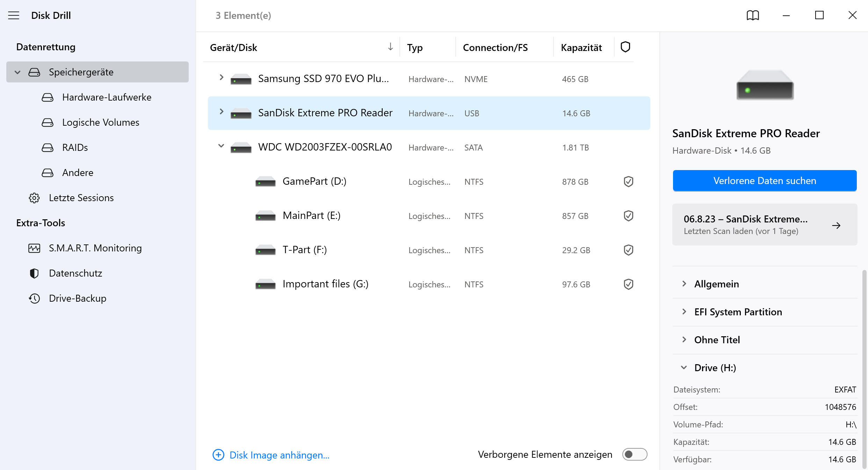Expand the SanDisk Extreme PRO Reader row
Viewport: 868px width, 470px height.
coord(221,111)
